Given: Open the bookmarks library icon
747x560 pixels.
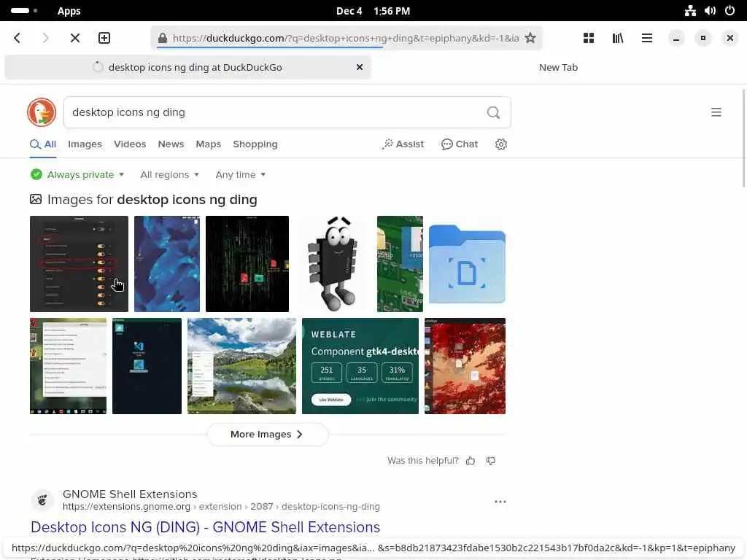Looking at the screenshot, I should [x=618, y=38].
